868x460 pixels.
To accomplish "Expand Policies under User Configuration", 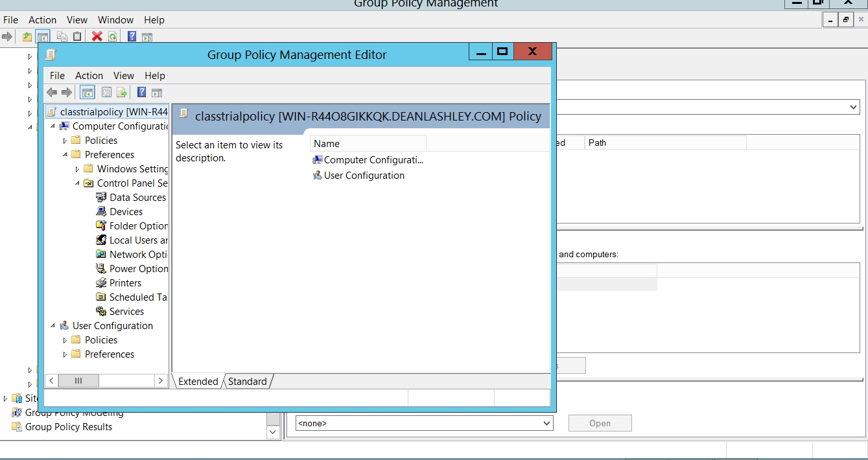I will coord(65,340).
